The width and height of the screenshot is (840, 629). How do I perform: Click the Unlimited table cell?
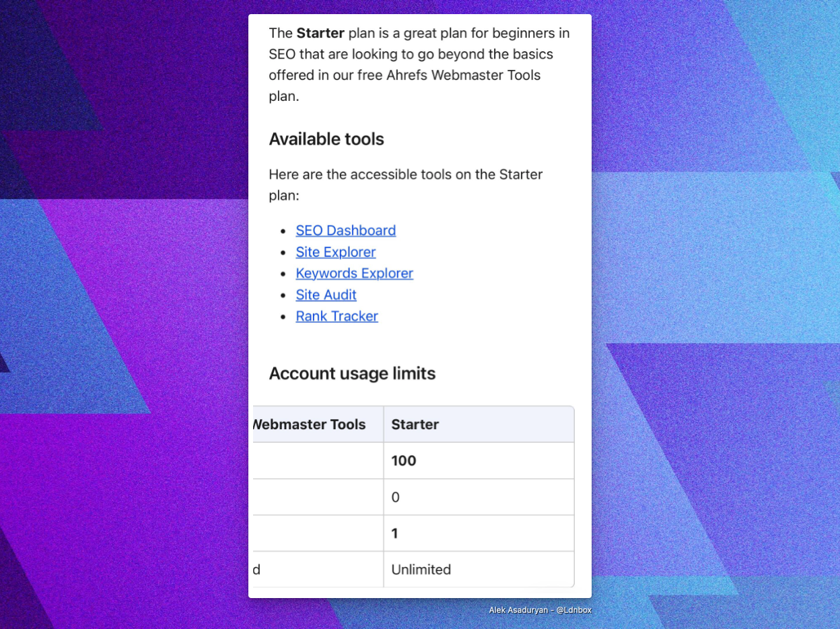tap(479, 570)
